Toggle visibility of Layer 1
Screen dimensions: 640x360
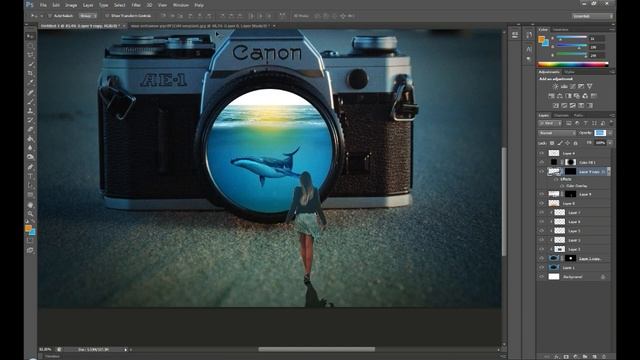(542, 268)
